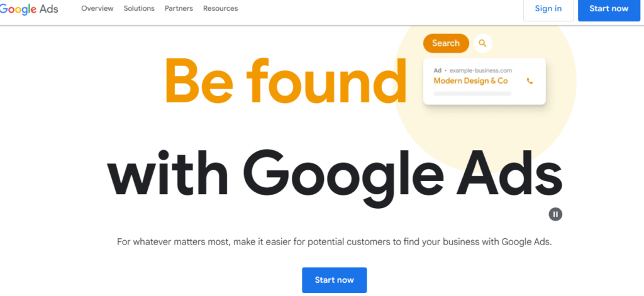Click Start now below the description text
The height and width of the screenshot is (296, 644).
click(x=334, y=280)
